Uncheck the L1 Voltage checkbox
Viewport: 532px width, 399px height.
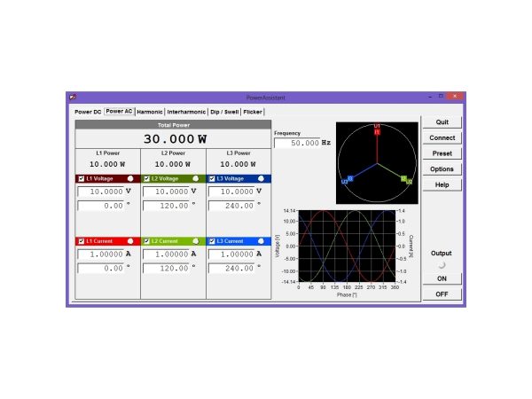click(x=82, y=178)
